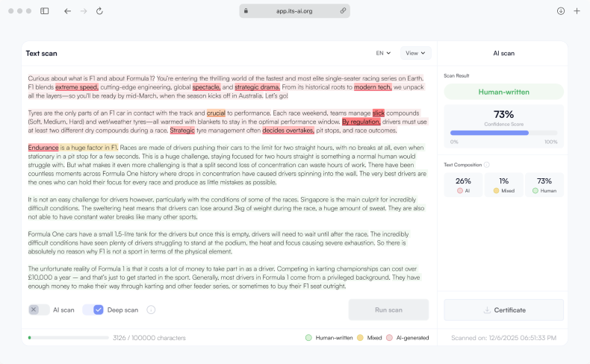Select the Text scan heading
590x364 pixels.
(41, 53)
